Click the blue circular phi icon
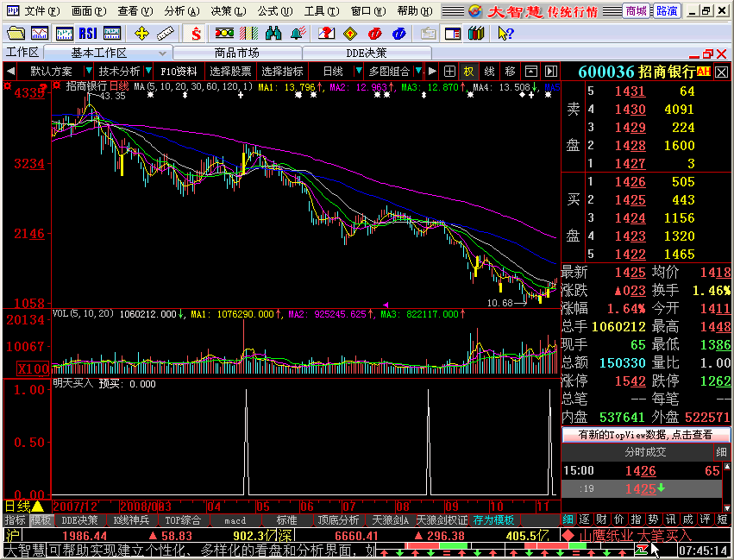 (398, 34)
